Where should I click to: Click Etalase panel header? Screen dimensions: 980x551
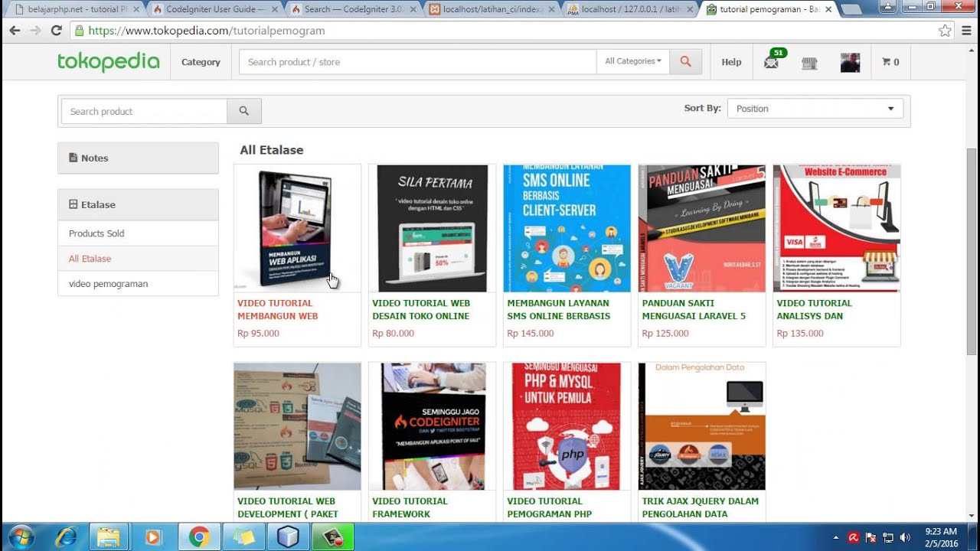138,204
